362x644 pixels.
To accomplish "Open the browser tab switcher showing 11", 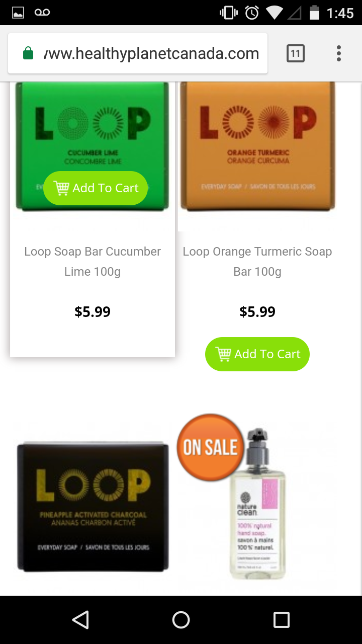I will coord(296,53).
